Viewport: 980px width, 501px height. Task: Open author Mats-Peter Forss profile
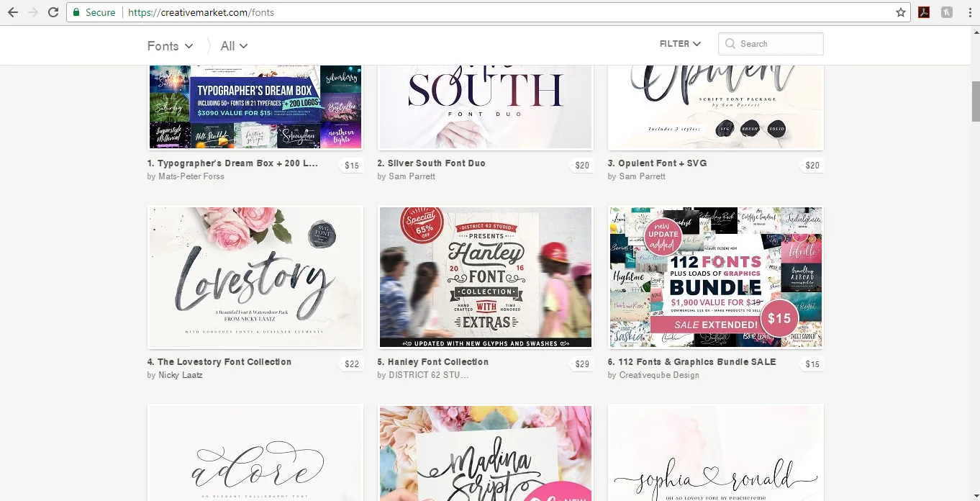pos(191,176)
